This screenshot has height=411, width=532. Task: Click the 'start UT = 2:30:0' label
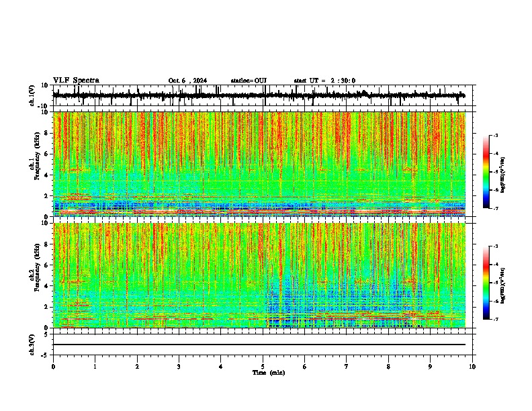(x=324, y=81)
